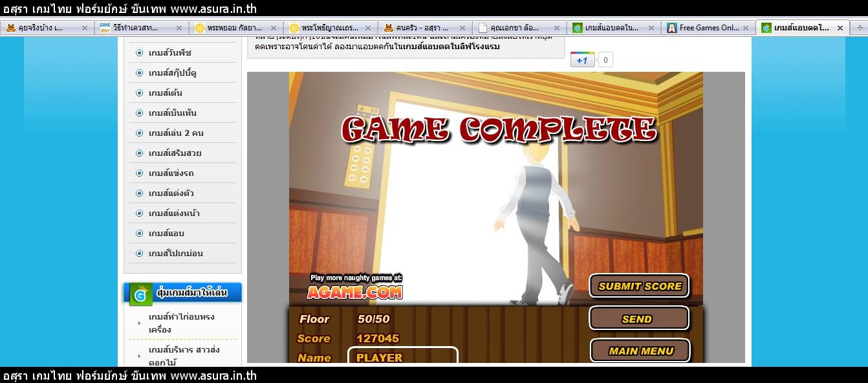This screenshot has width=868, height=383.
Task: Open the เกมส์แข่งรถ category link
Action: (171, 173)
